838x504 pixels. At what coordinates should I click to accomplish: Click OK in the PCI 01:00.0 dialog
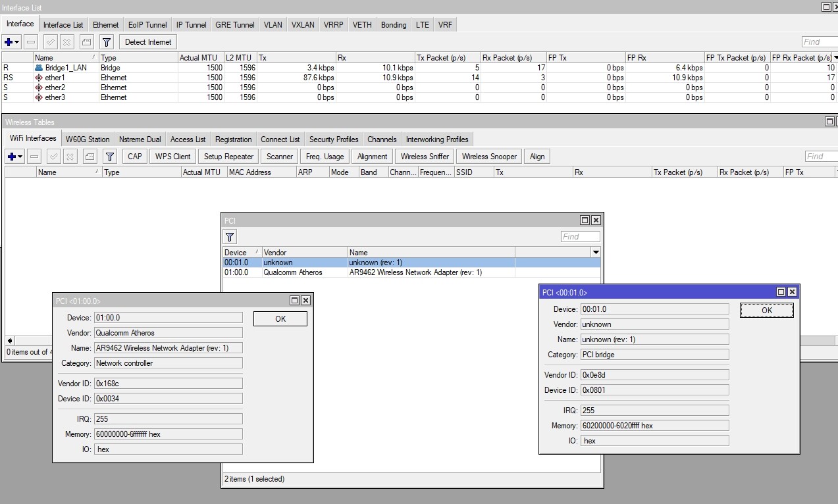[x=280, y=319]
